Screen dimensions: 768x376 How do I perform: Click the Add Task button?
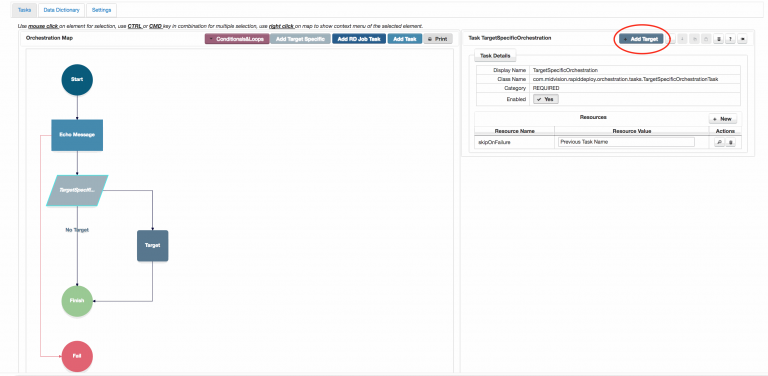(x=405, y=39)
